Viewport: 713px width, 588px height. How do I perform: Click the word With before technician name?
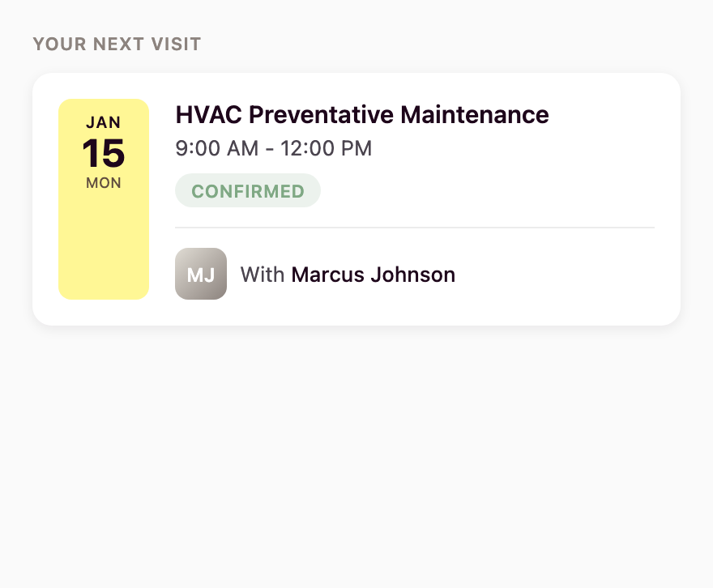coord(263,275)
